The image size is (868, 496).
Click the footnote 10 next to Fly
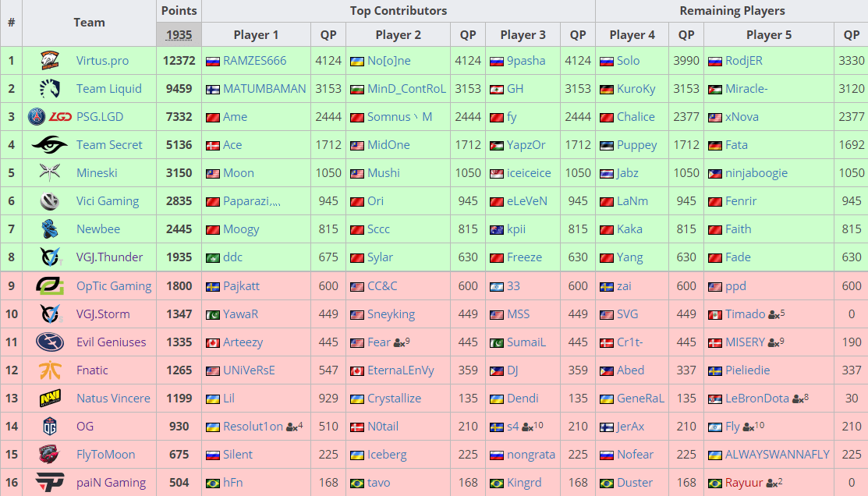[x=760, y=425]
